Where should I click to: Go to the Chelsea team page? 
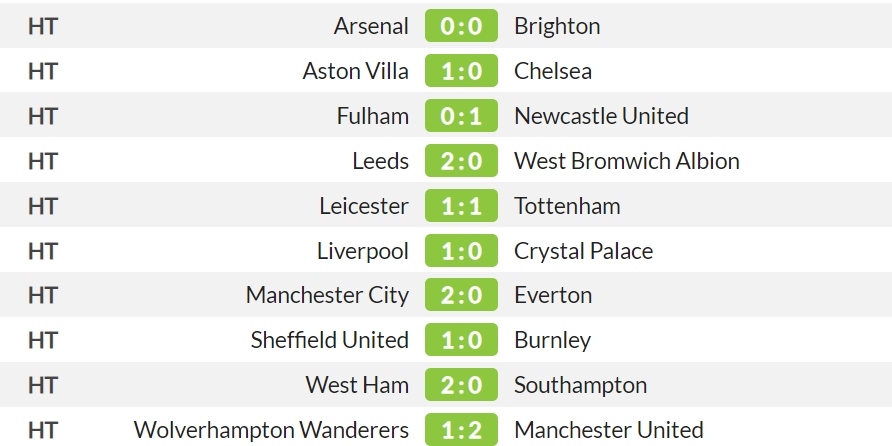click(x=553, y=71)
